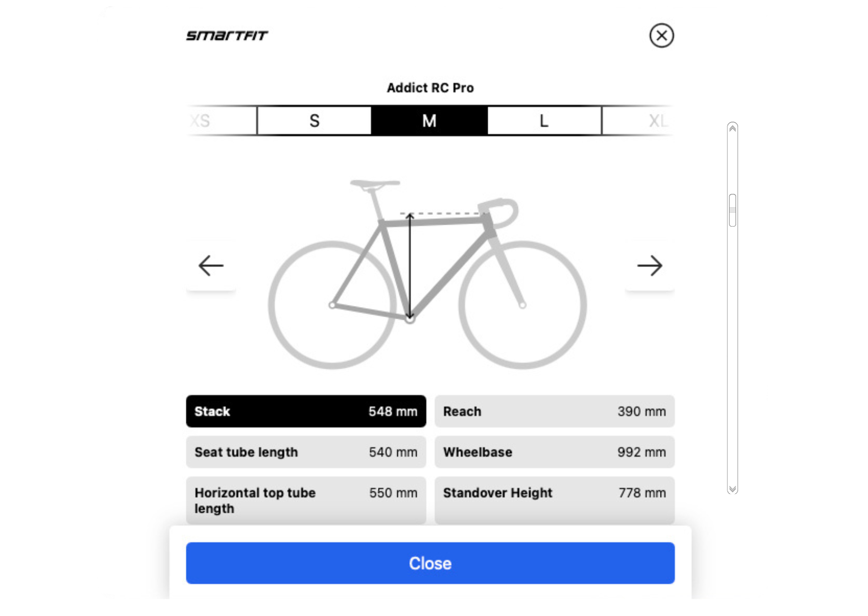Viewport: 868px width, 616px height.
Task: Click the blue Close button
Action: point(430,563)
